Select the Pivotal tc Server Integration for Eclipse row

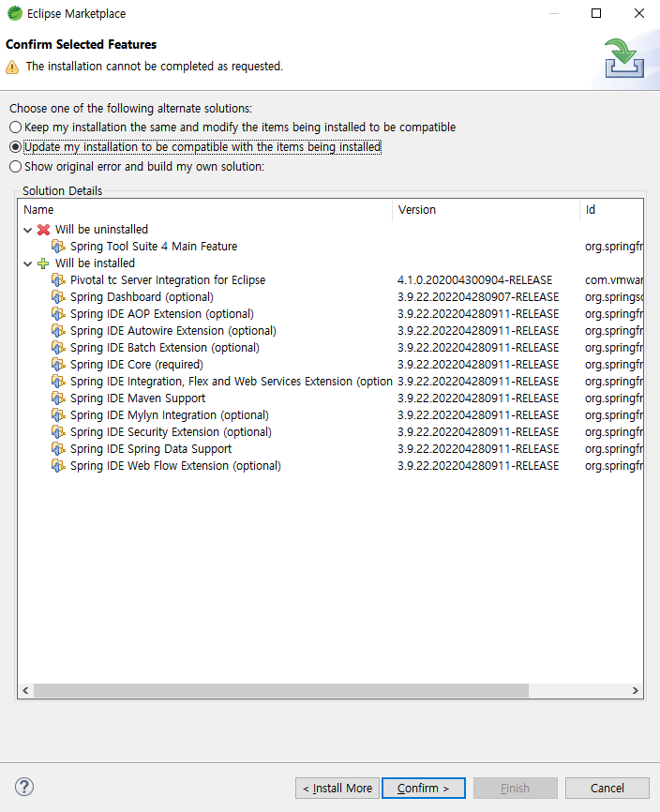click(330, 280)
